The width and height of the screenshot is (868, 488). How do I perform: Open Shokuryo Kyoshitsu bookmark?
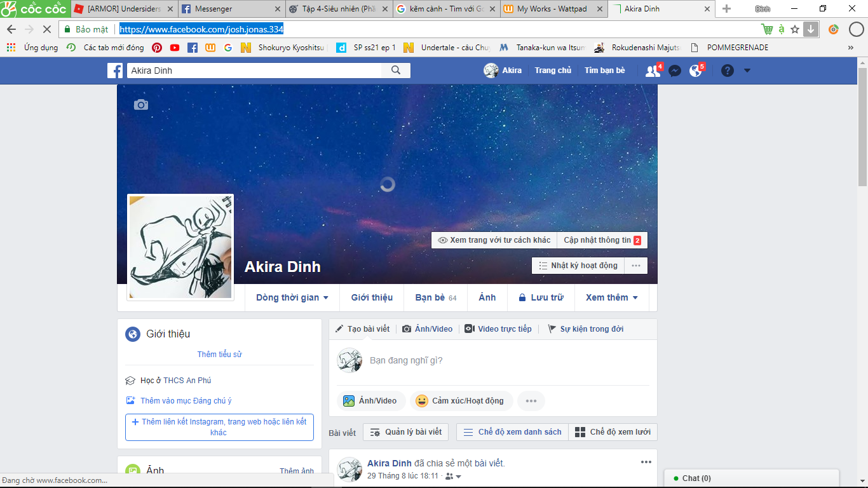[285, 48]
